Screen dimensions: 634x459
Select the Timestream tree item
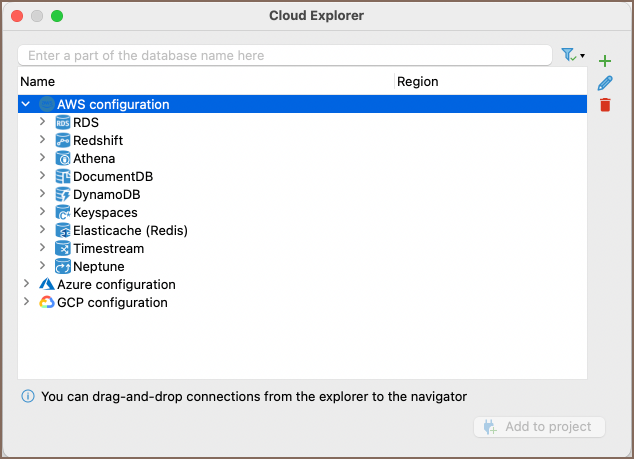coord(107,248)
